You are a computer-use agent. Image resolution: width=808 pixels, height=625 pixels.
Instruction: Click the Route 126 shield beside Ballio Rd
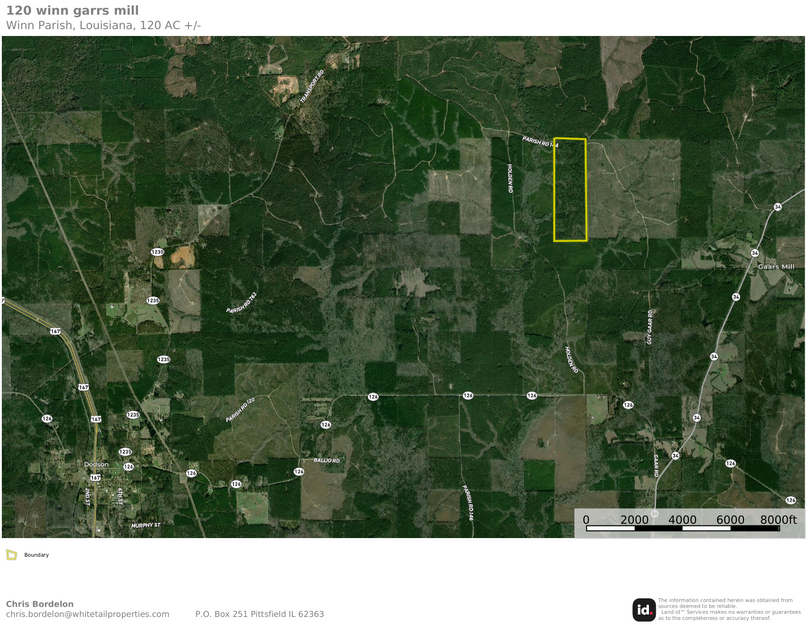pyautogui.click(x=298, y=471)
